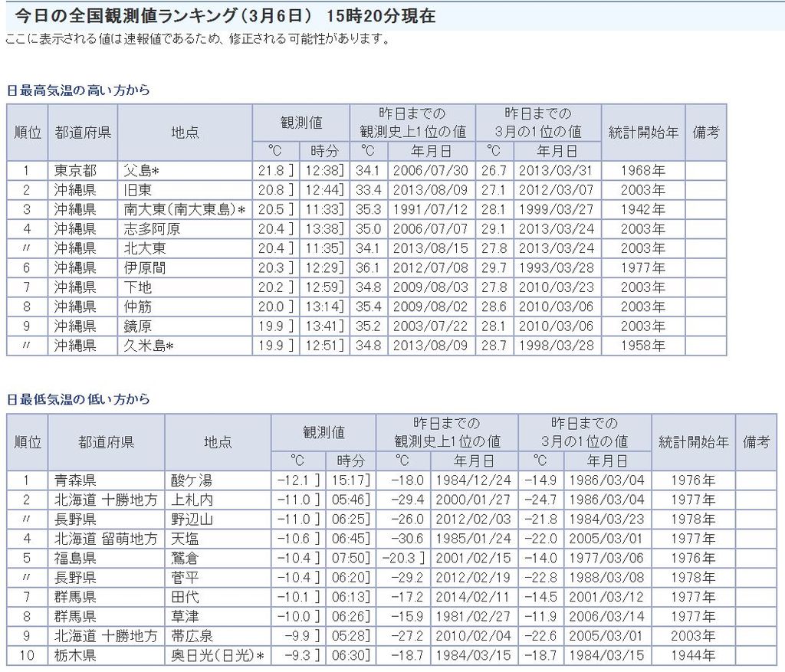
Task: Click the 東京都 prefecture cell
Action: tap(75, 170)
